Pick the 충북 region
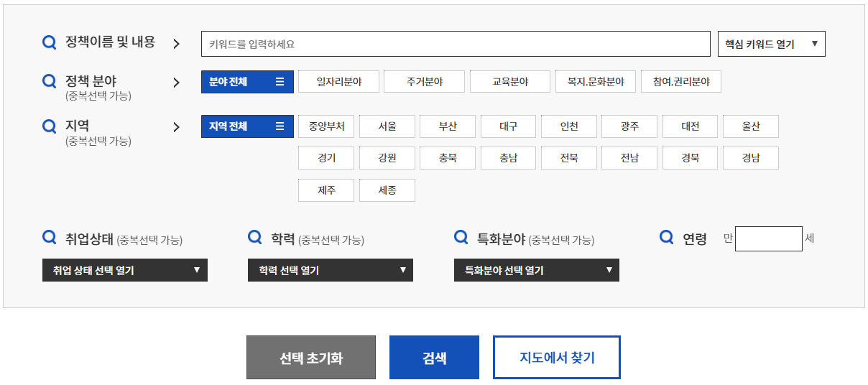Viewport: 868px width, 385px height. coord(448,158)
